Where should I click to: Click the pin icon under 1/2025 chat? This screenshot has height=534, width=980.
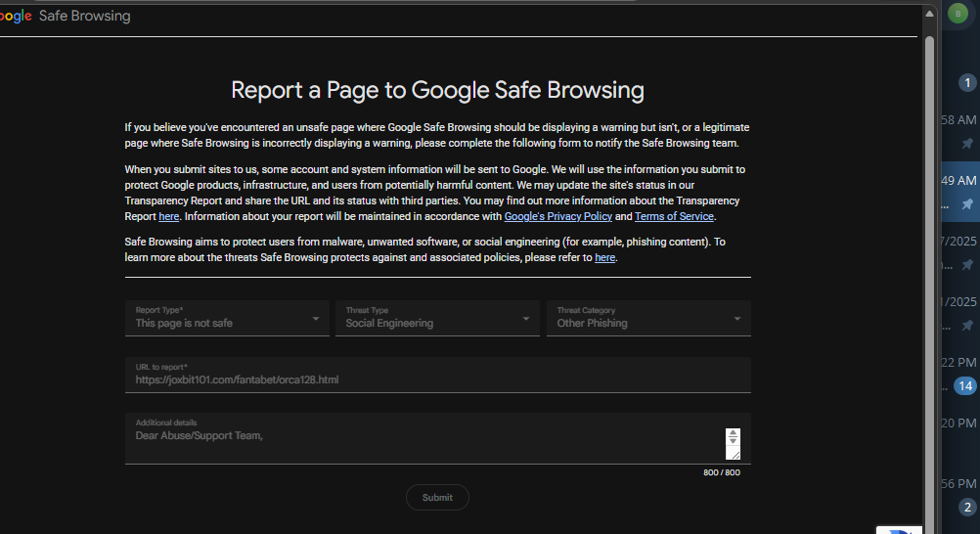pos(967,325)
